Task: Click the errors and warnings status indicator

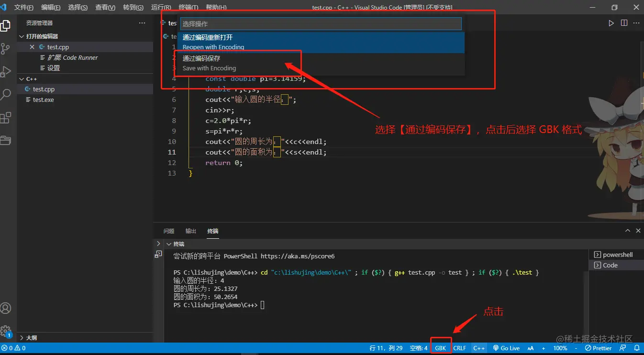Action: pos(13,348)
